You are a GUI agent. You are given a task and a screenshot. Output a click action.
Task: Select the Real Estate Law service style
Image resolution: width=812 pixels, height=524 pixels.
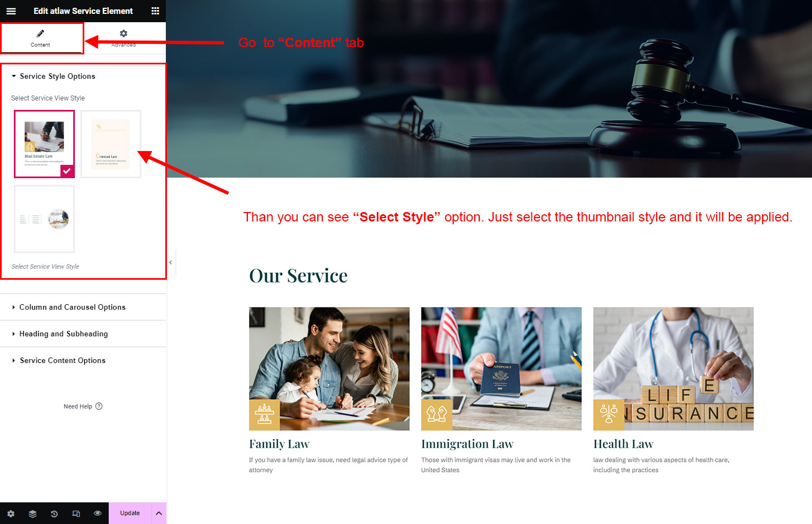(x=44, y=144)
